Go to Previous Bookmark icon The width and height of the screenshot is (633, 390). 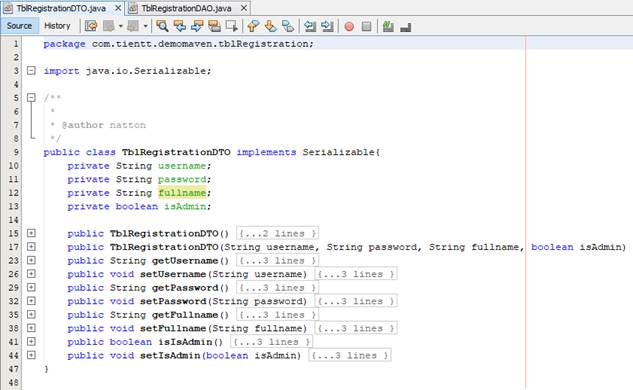(x=253, y=26)
